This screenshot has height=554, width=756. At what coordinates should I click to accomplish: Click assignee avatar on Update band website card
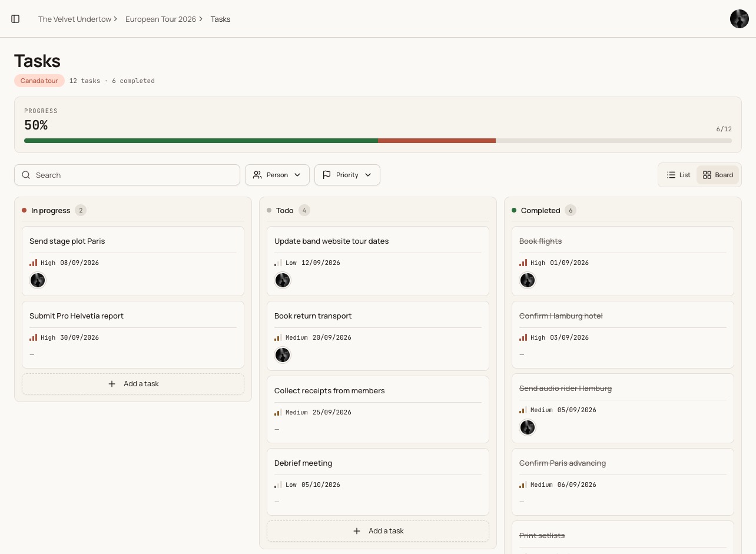click(x=283, y=280)
